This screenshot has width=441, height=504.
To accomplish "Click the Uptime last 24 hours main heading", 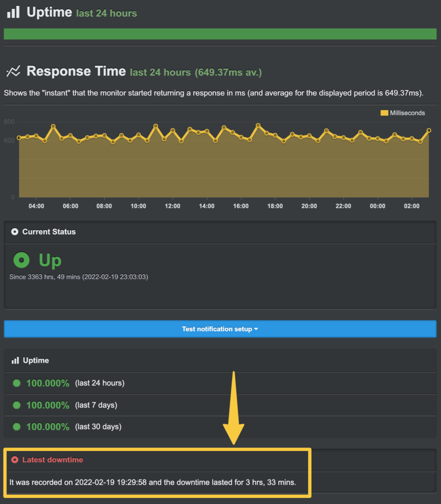I will pos(82,12).
